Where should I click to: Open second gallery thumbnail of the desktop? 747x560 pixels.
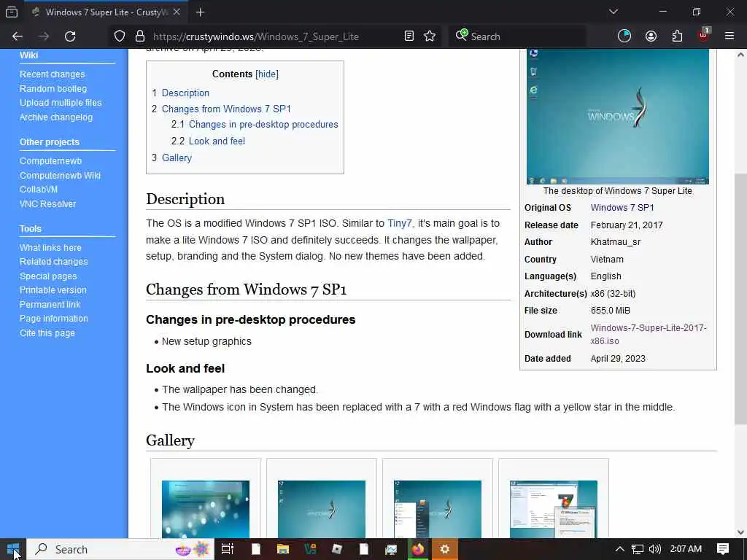(x=322, y=509)
